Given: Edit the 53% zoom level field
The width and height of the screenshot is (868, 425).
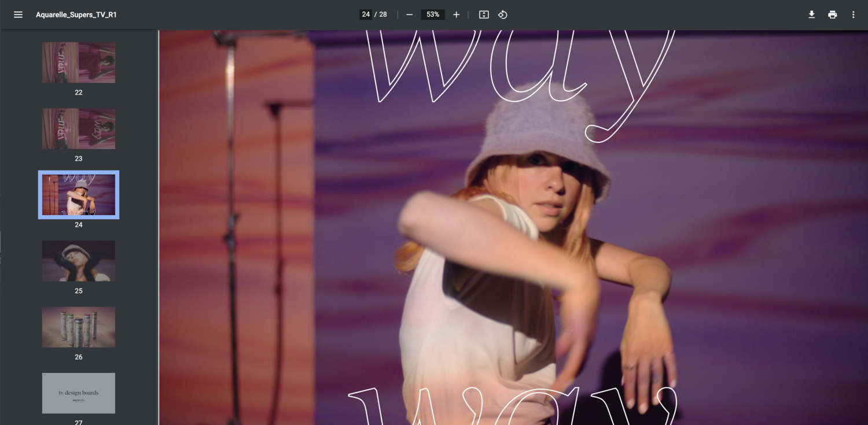Looking at the screenshot, I should coord(433,14).
